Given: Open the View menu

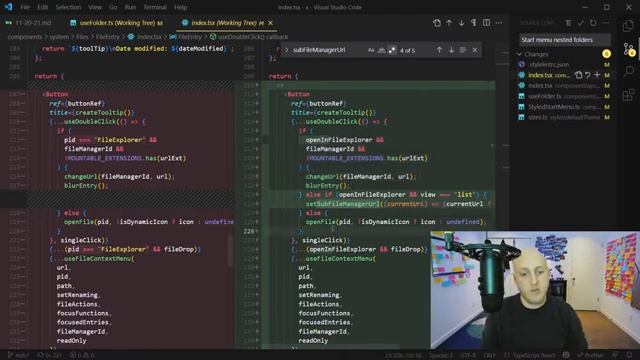Looking at the screenshot, I should coord(95,7).
